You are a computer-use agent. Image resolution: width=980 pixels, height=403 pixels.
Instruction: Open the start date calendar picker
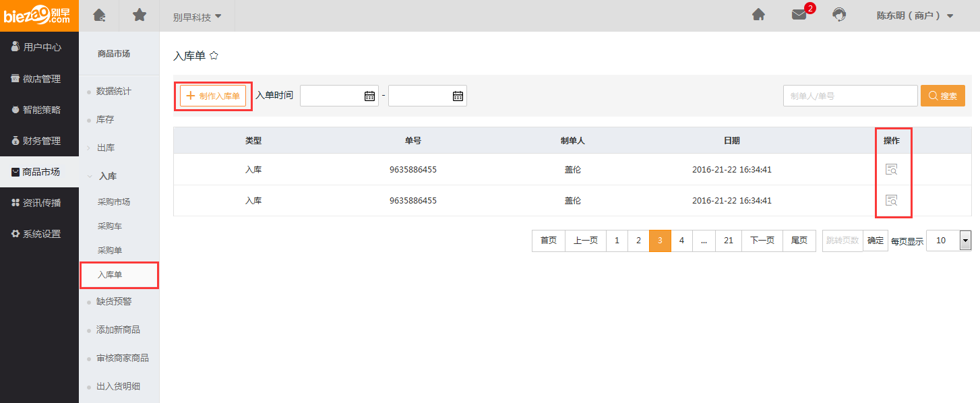click(369, 96)
